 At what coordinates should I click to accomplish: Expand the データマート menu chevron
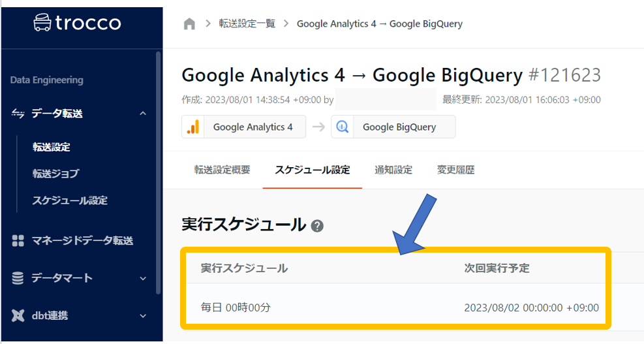click(x=143, y=279)
